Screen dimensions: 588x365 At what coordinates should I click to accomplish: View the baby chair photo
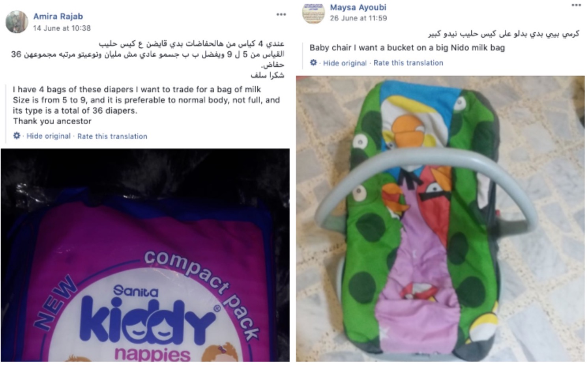[440, 219]
